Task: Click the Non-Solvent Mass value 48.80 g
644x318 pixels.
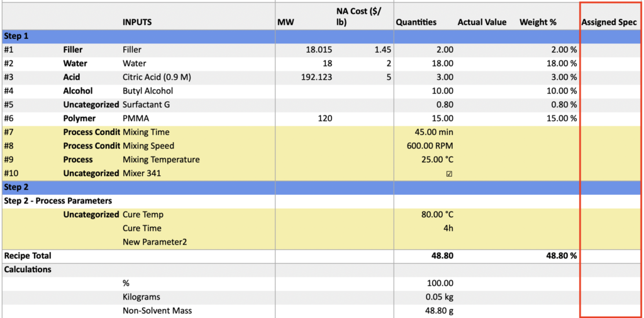Action: click(x=439, y=310)
